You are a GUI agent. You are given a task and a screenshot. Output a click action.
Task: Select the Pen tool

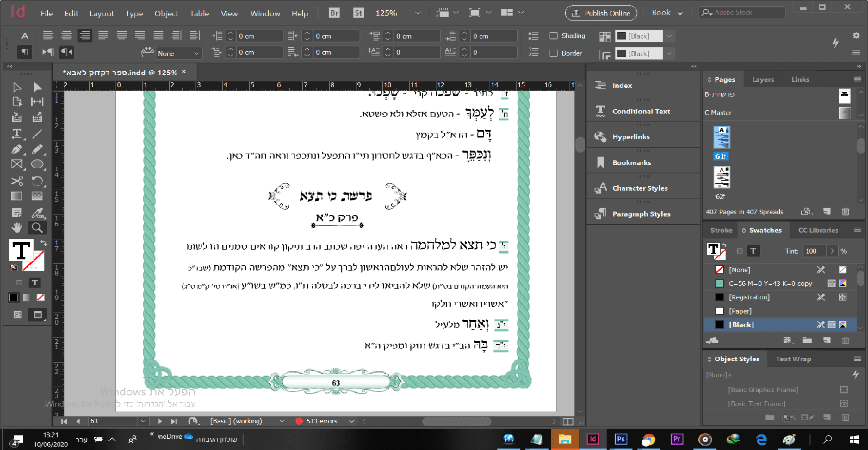pyautogui.click(x=17, y=149)
